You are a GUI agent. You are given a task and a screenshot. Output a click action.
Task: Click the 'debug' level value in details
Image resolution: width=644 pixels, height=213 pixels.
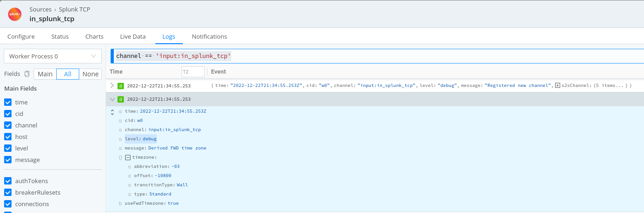pos(150,139)
